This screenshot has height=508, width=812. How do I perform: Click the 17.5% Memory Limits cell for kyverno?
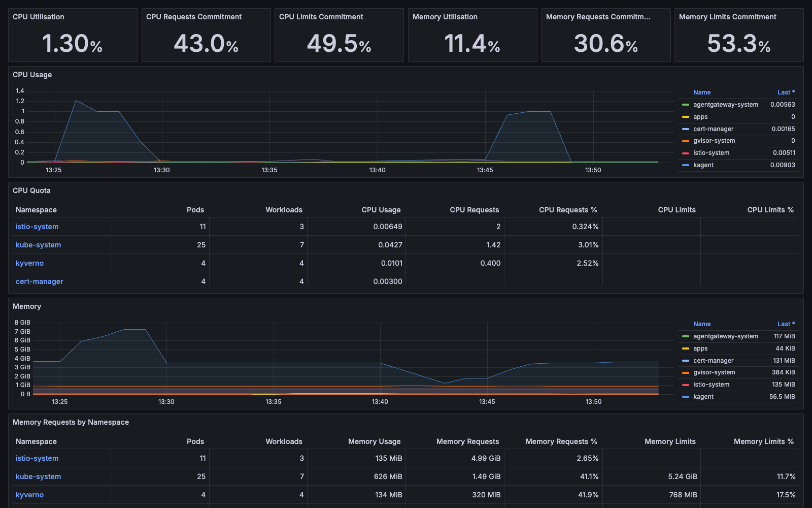click(786, 495)
